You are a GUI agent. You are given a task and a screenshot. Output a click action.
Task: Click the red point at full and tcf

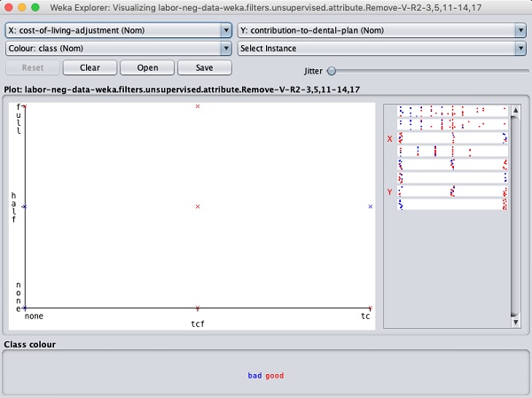pos(198,106)
